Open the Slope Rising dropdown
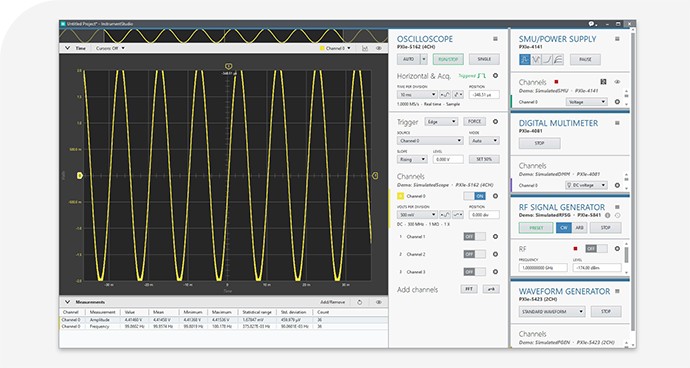 412,159
